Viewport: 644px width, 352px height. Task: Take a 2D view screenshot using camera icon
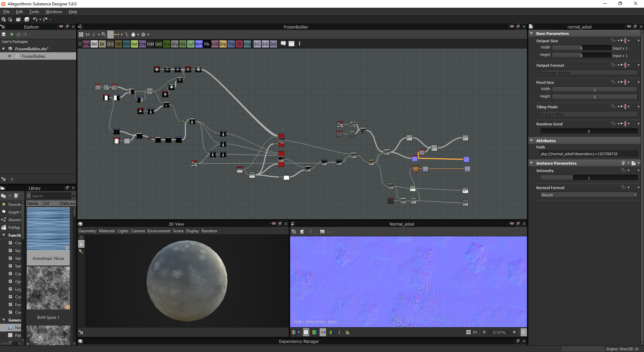(322, 232)
